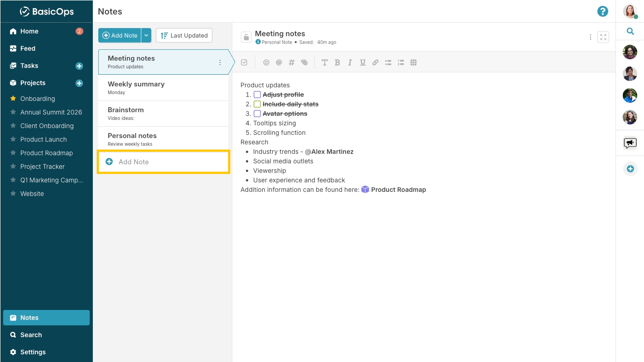Toggle the Include daily stats checkbox
The width and height of the screenshot is (644, 362).
(257, 104)
